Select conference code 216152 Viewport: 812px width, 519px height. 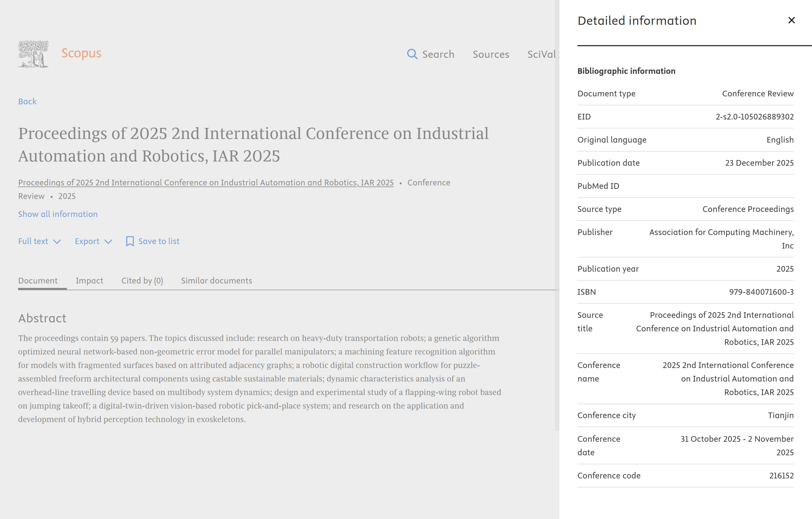[x=781, y=475]
